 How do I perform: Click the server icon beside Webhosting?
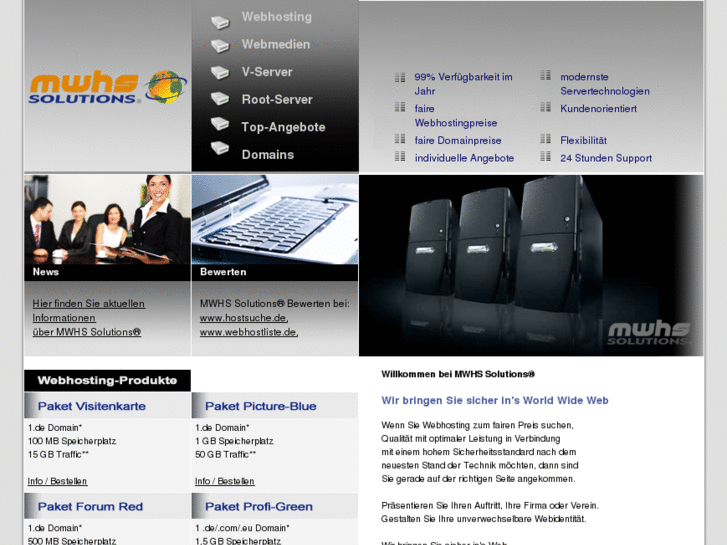(220, 22)
